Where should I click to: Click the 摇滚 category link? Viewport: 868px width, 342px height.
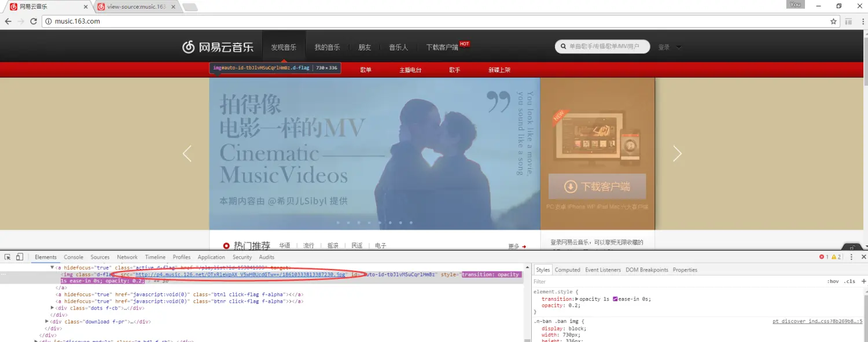point(333,246)
